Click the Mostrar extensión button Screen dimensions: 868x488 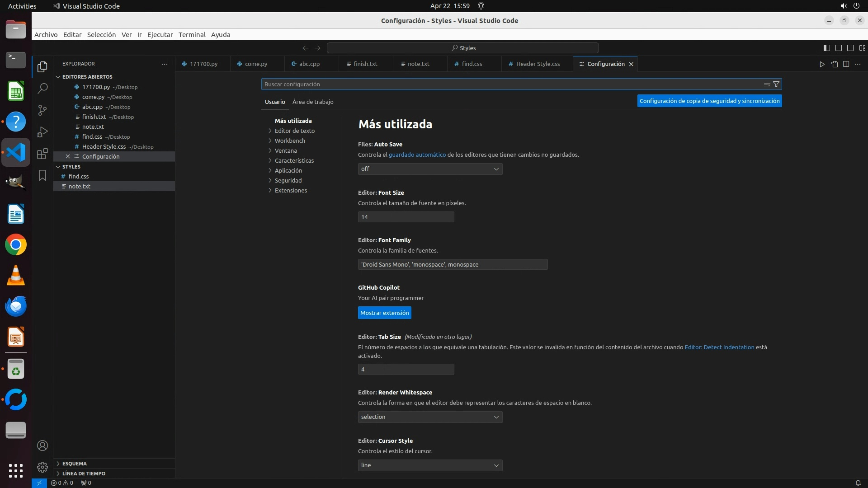[x=384, y=313]
